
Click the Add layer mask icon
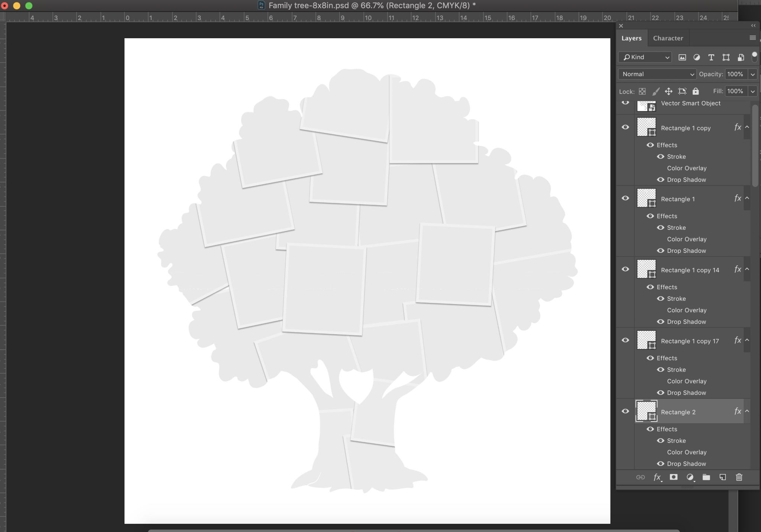tap(674, 477)
